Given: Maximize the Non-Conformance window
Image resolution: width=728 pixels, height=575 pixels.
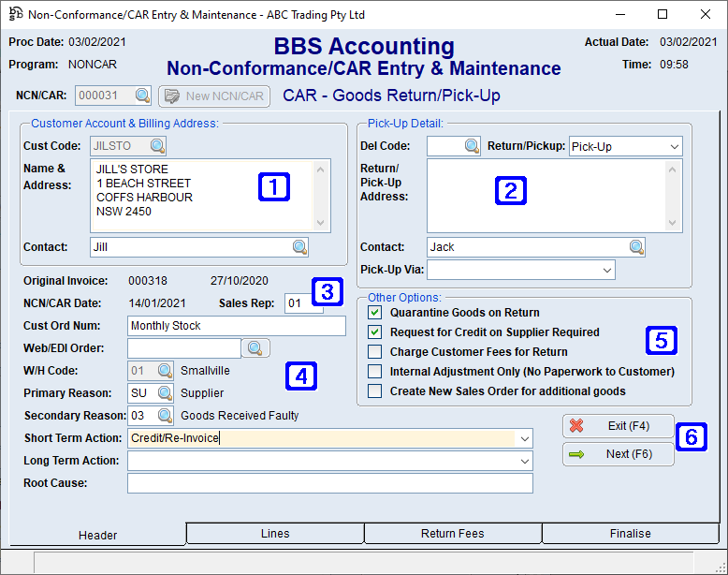Looking at the screenshot, I should tap(662, 14).
